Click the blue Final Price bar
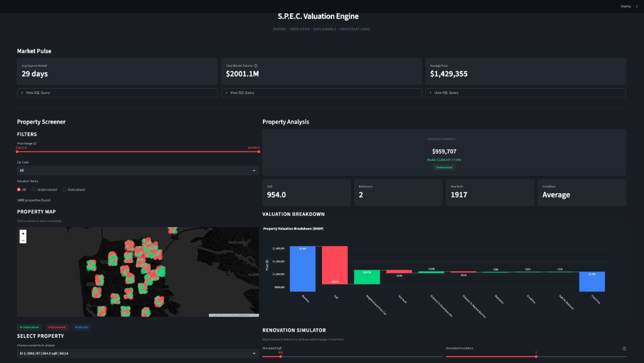The image size is (644, 363). (x=592, y=281)
